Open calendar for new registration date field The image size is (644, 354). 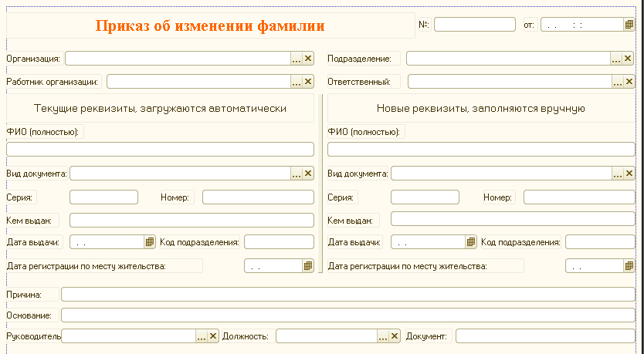[629, 266]
